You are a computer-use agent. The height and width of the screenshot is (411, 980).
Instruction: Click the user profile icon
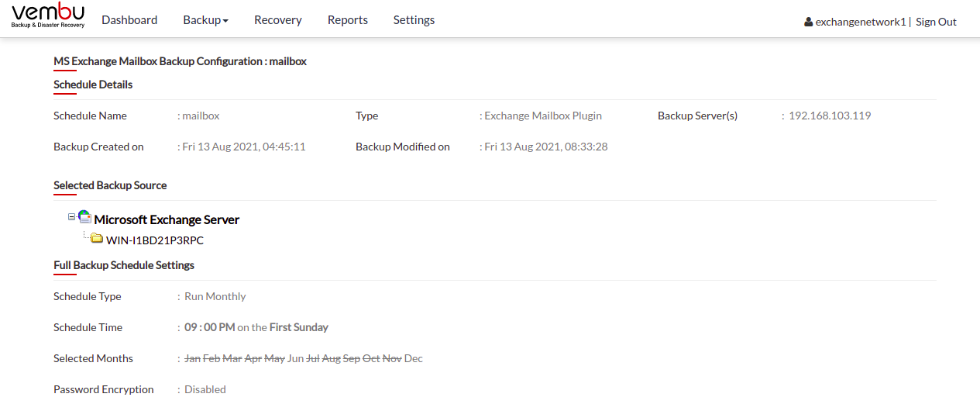pos(809,22)
